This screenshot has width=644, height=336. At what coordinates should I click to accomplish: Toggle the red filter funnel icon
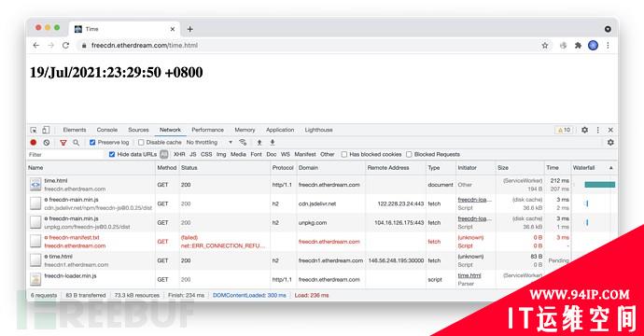(x=63, y=143)
